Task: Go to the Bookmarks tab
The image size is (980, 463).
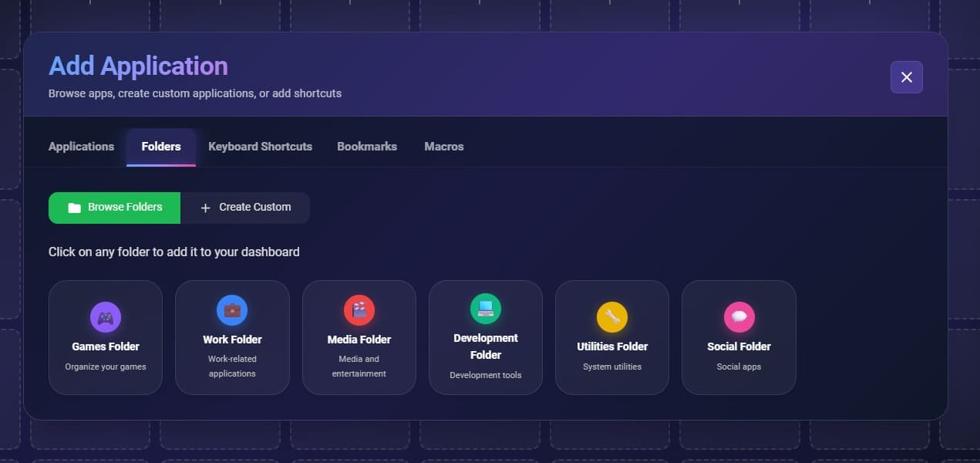Action: click(x=367, y=147)
